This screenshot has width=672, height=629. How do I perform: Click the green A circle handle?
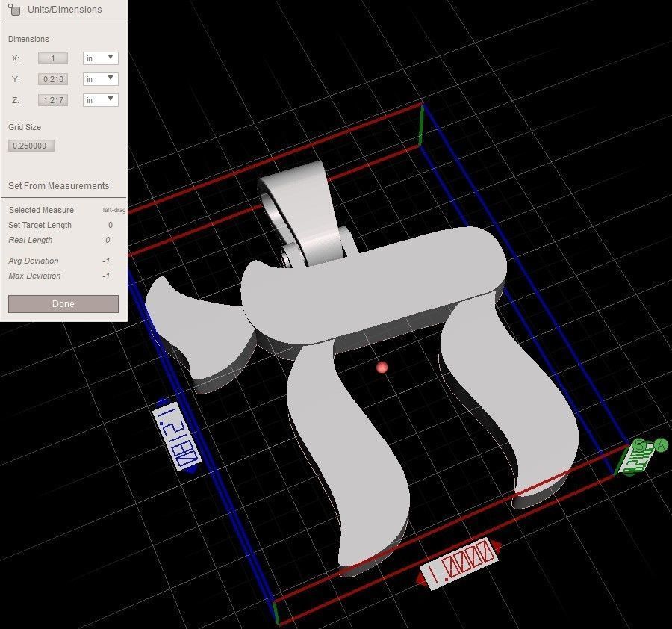[662, 445]
